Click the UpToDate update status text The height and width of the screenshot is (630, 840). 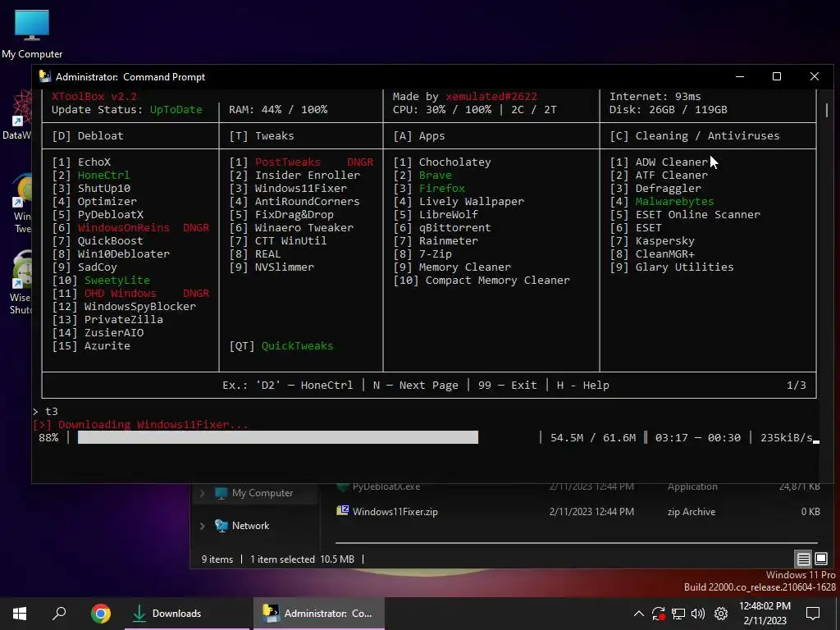coord(176,109)
